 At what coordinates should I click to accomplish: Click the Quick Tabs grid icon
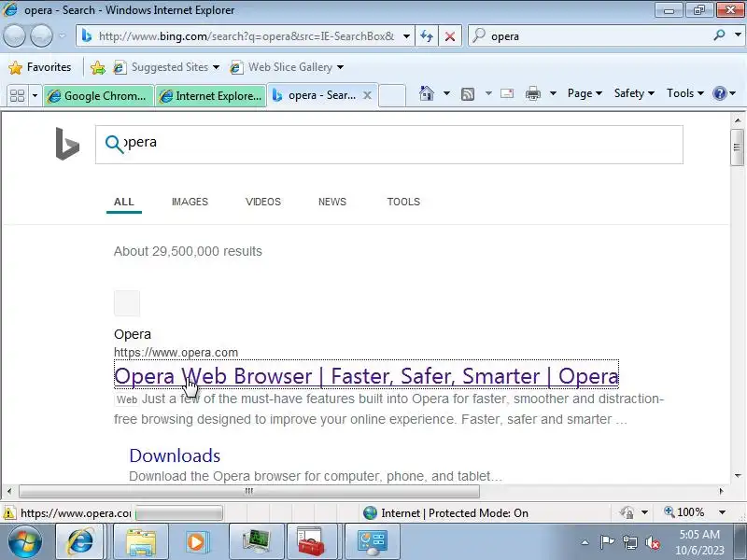coord(17,95)
